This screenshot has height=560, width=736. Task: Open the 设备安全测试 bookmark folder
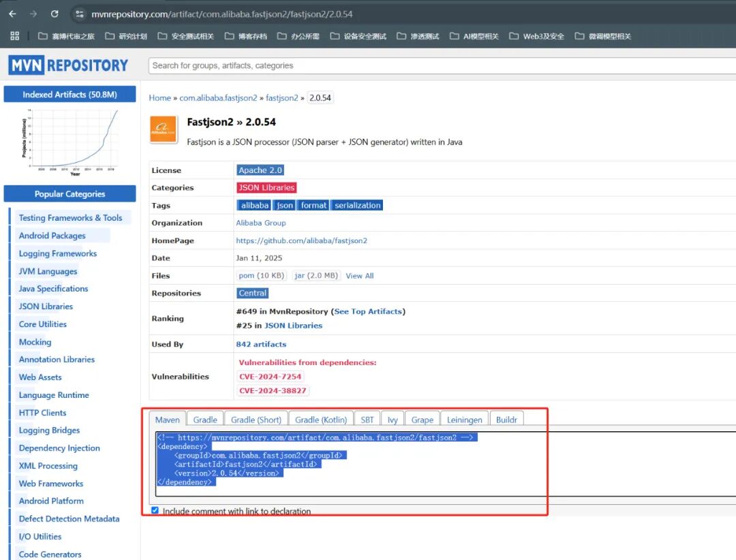tap(358, 36)
